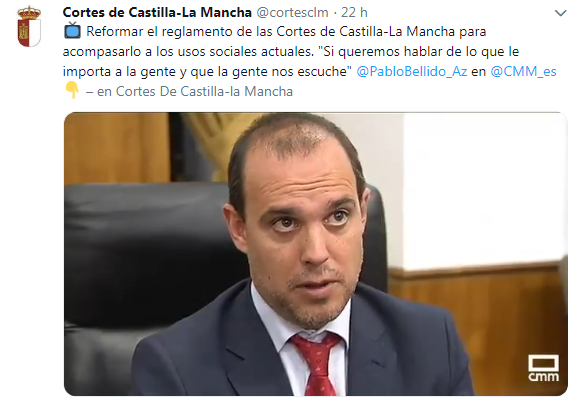Open the @CMM_es mention
Viewport: 577px width, 404px height.
tap(523, 71)
